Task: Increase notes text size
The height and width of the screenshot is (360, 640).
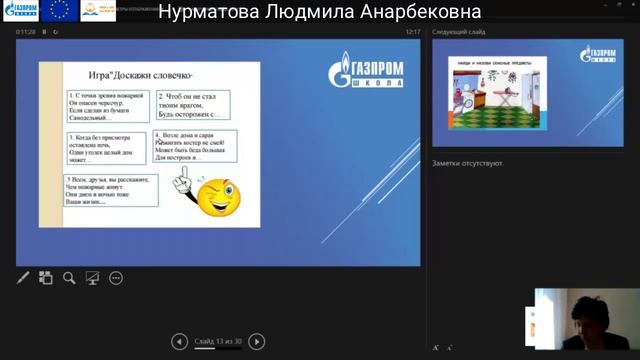Action: pos(436,348)
